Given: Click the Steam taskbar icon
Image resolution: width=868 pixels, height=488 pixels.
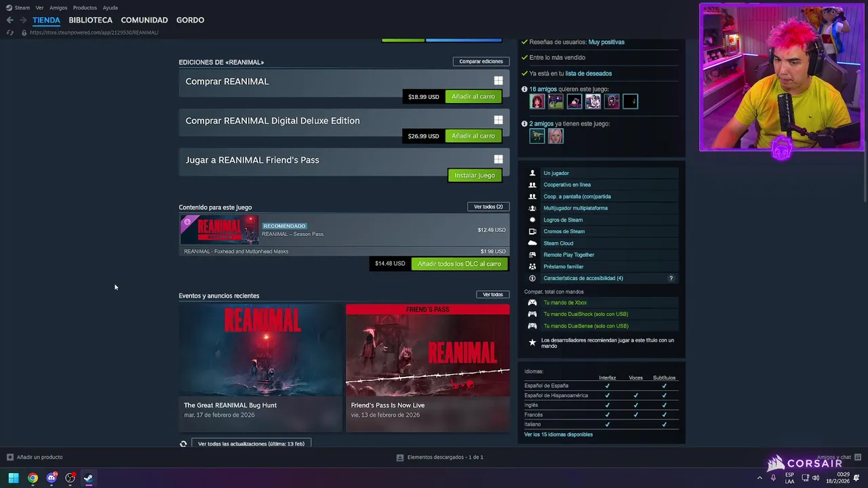Looking at the screenshot, I should coord(88,478).
